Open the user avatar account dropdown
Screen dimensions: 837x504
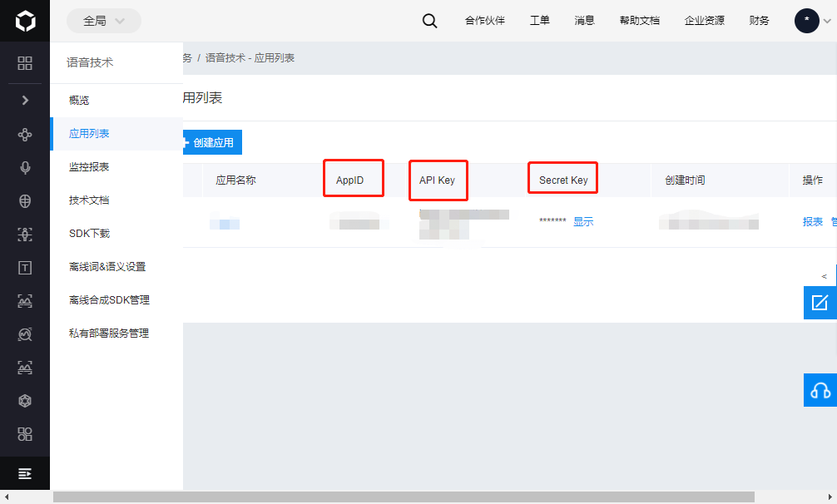(x=805, y=20)
